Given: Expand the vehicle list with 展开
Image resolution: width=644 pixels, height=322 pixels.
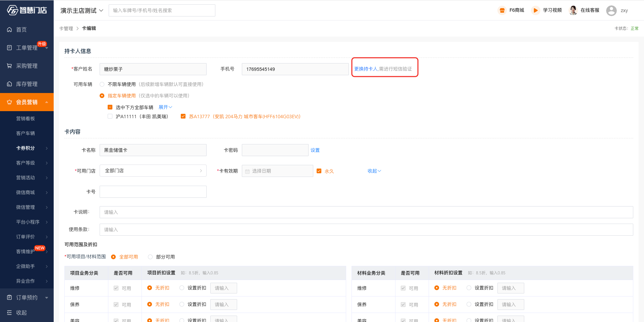Looking at the screenshot, I should click(165, 107).
